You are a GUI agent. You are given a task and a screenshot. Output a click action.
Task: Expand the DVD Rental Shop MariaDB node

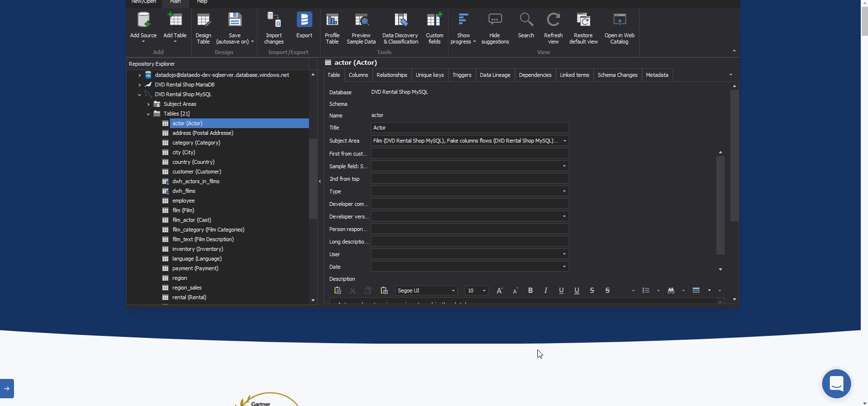140,85
